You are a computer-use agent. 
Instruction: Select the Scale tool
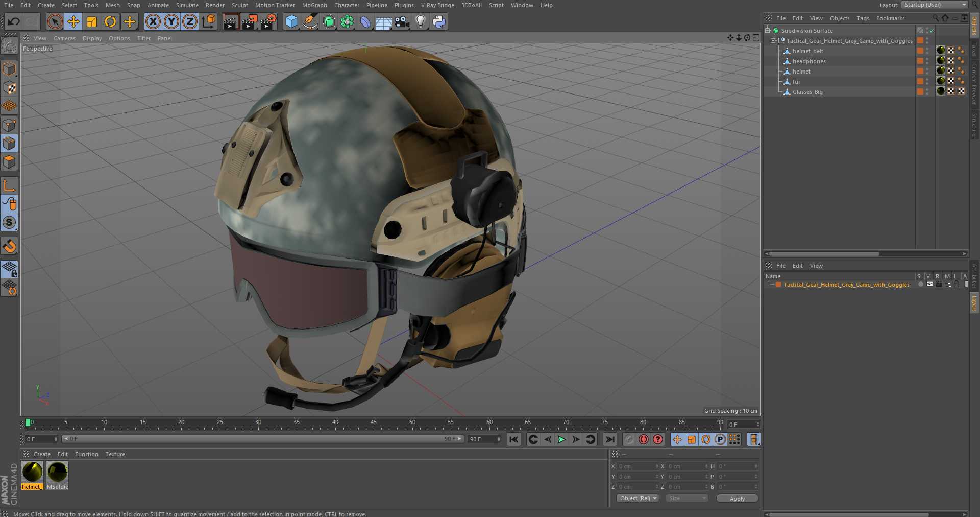tap(92, 21)
